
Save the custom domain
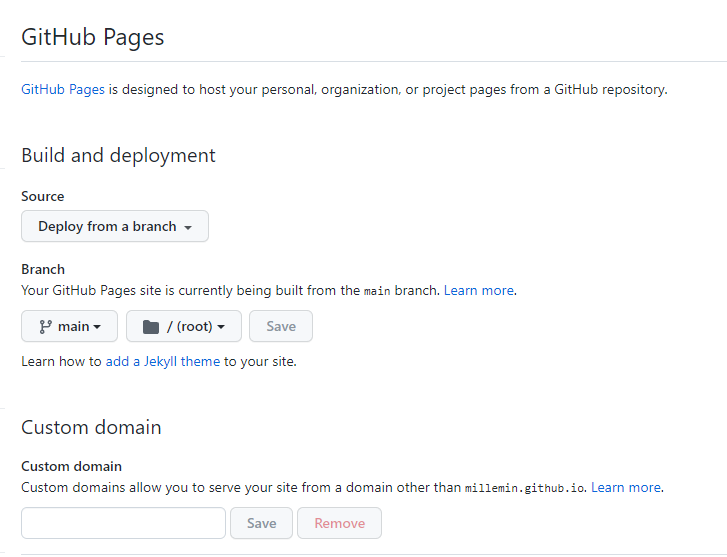click(x=261, y=523)
